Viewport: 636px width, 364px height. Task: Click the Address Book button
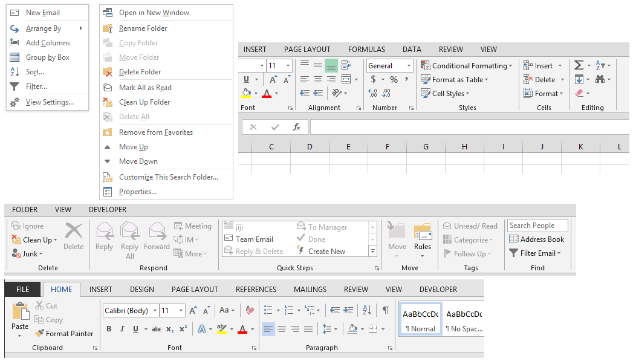tap(536, 239)
